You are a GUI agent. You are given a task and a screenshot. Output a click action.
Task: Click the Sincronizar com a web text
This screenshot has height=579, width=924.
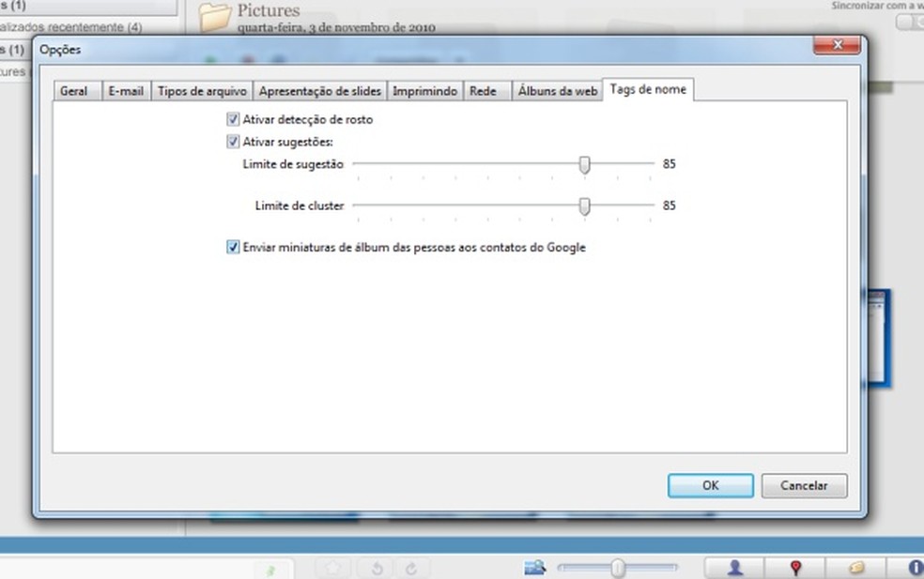[x=877, y=6]
